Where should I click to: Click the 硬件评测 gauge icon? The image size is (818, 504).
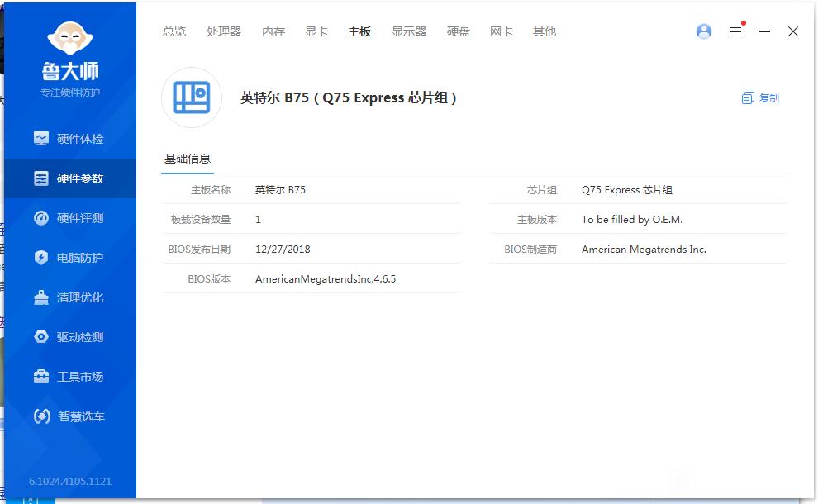(41, 217)
